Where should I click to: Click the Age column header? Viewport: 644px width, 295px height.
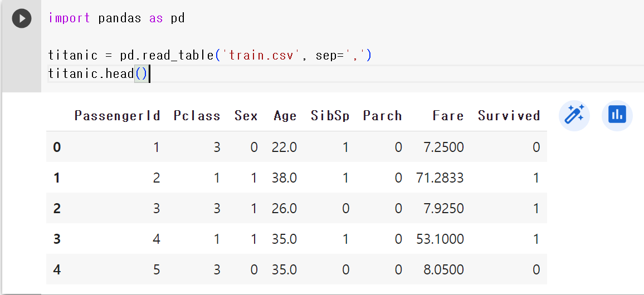(x=285, y=116)
